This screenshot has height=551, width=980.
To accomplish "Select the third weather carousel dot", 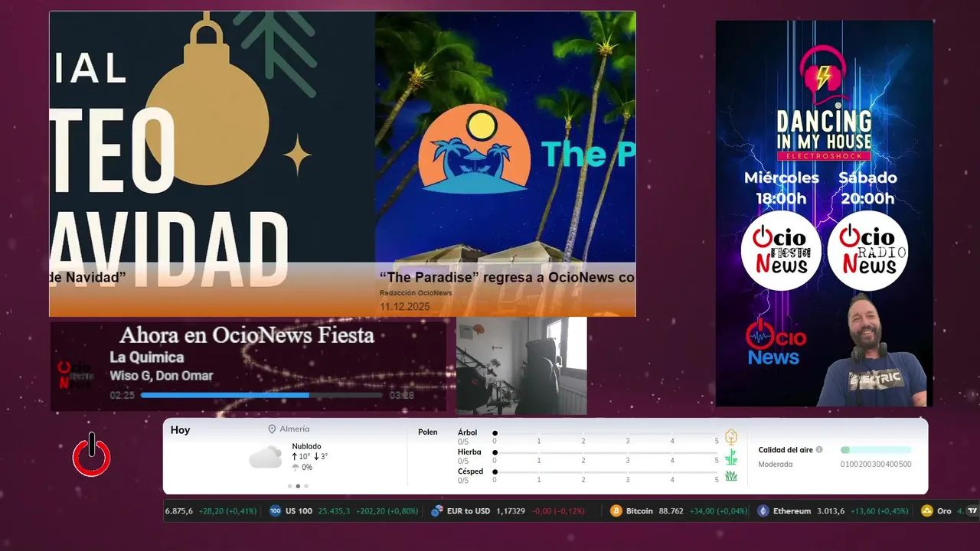I will pos(306,486).
